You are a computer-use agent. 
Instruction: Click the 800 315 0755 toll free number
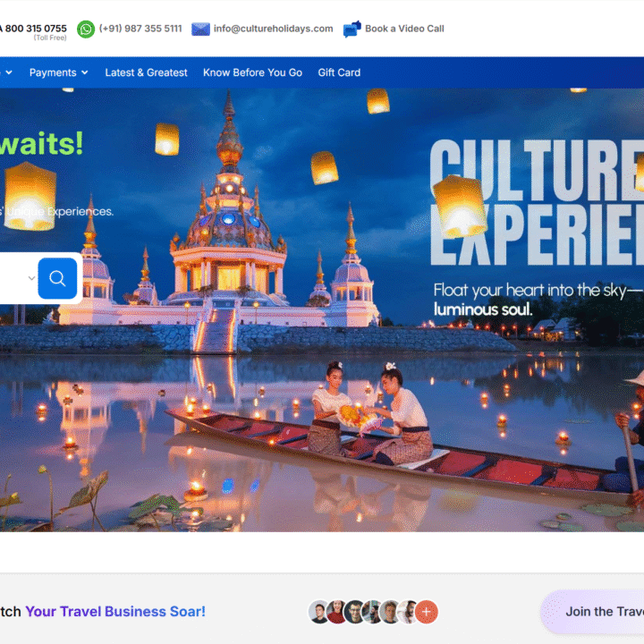click(36, 29)
